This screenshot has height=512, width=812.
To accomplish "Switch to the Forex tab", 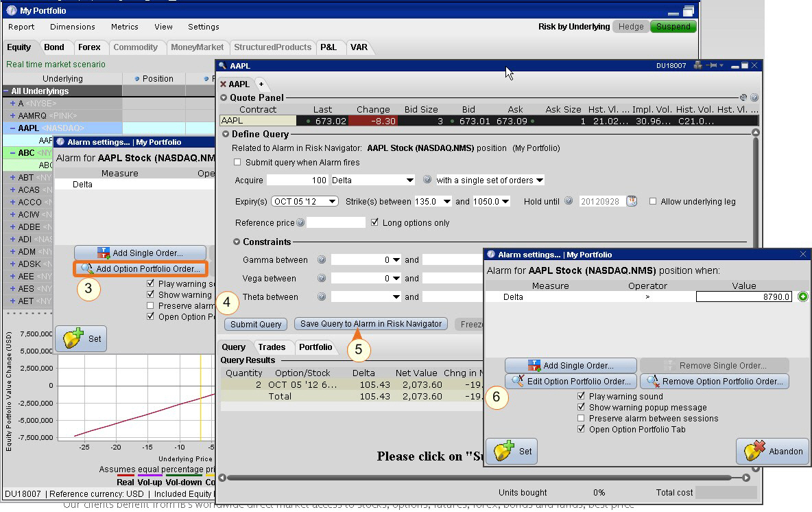I will 89,47.
